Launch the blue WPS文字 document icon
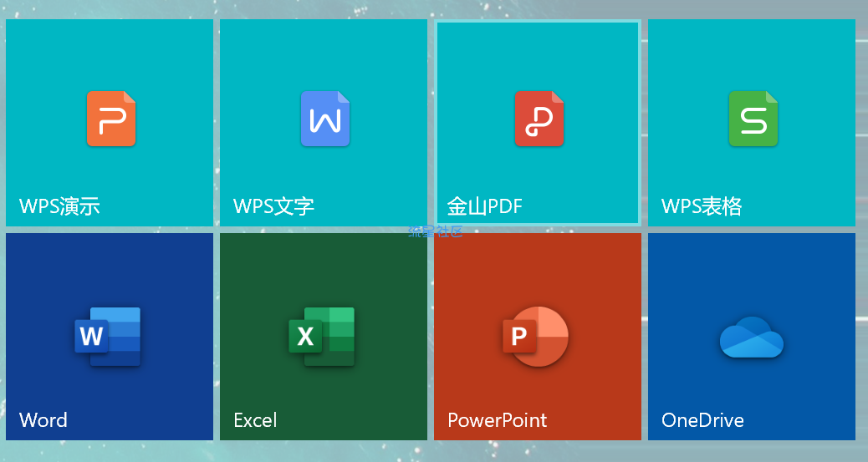Screen dimensions: 868x462 point(325,119)
